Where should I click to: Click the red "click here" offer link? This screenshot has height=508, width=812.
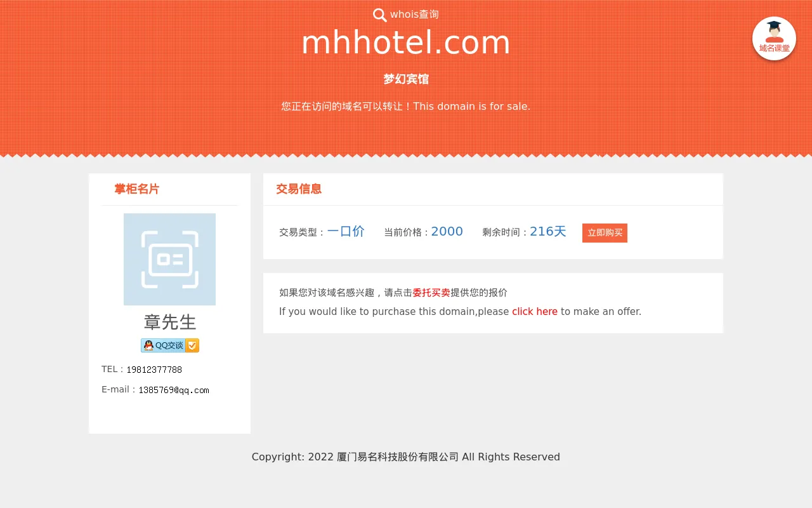tap(535, 312)
